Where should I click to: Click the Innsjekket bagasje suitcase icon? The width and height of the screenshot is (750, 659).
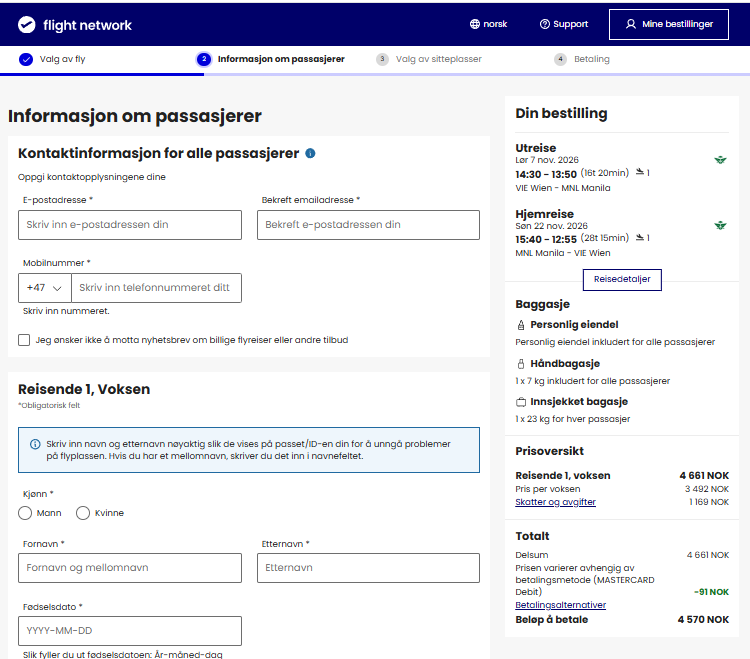(521, 402)
